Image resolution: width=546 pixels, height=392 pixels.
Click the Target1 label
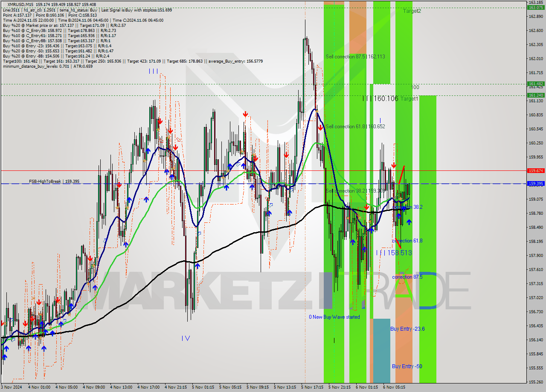pyautogui.click(x=409, y=99)
